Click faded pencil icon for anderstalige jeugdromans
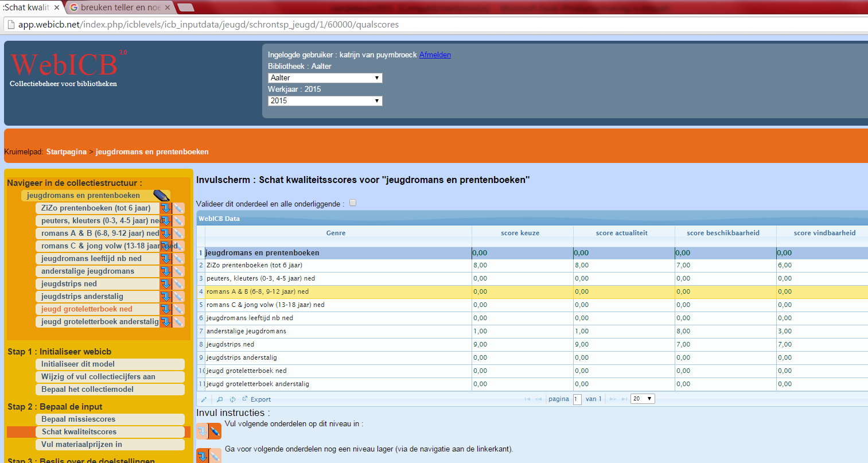868x463 pixels. [178, 271]
